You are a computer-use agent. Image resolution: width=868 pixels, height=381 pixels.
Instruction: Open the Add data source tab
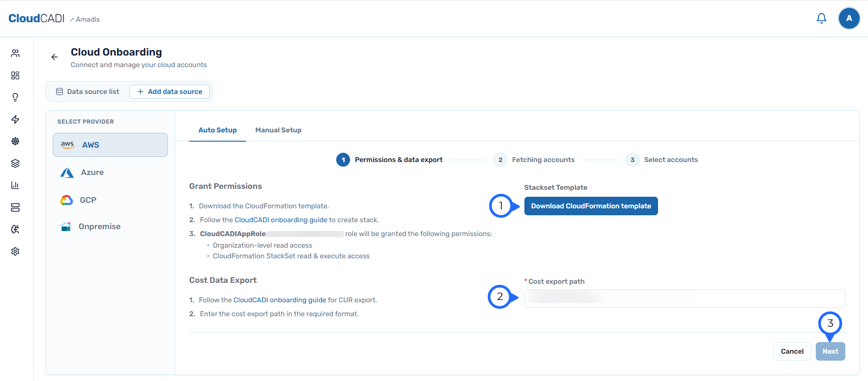point(169,92)
